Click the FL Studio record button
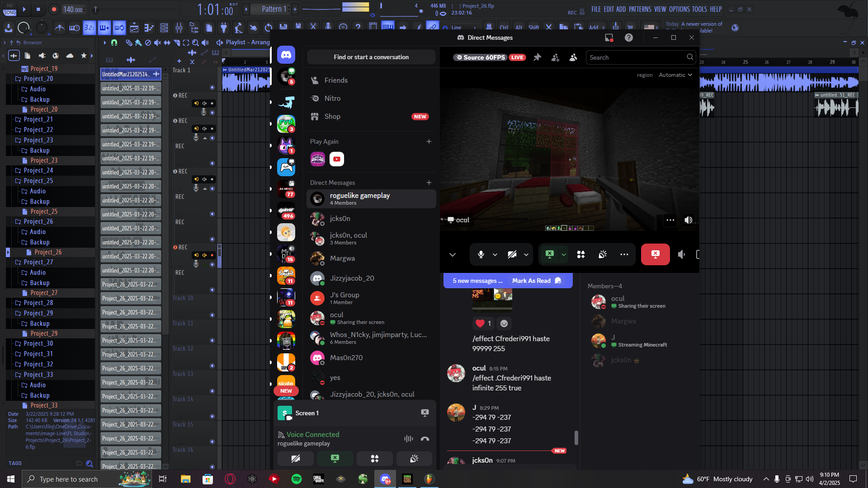Viewport: 868px width, 488px height. click(x=54, y=9)
